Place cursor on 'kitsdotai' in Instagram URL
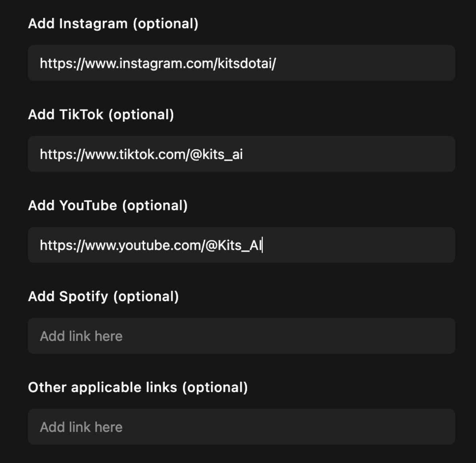The height and width of the screenshot is (463, 476). click(245, 64)
